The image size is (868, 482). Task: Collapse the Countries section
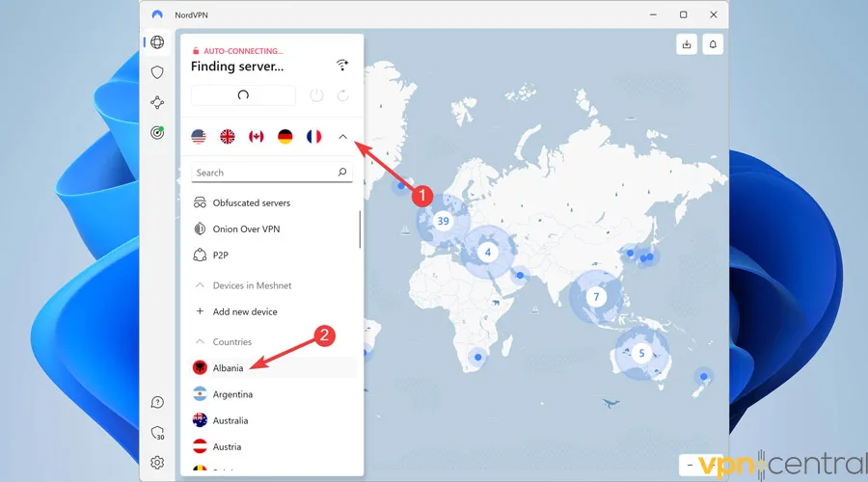200,341
